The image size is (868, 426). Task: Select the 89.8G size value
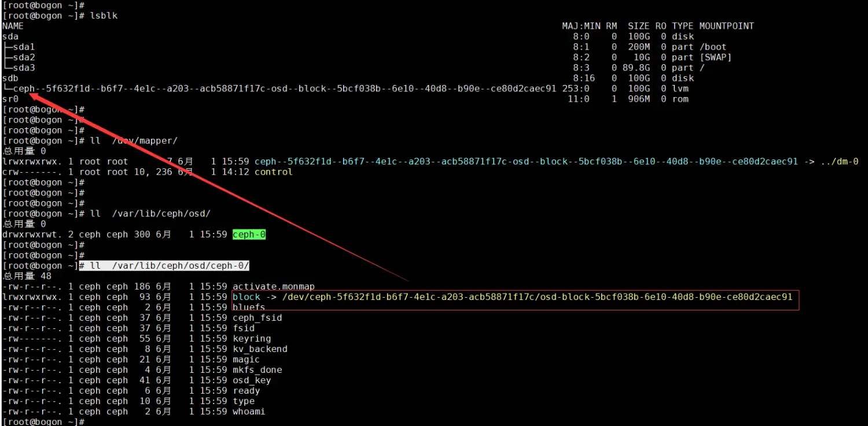click(x=636, y=68)
